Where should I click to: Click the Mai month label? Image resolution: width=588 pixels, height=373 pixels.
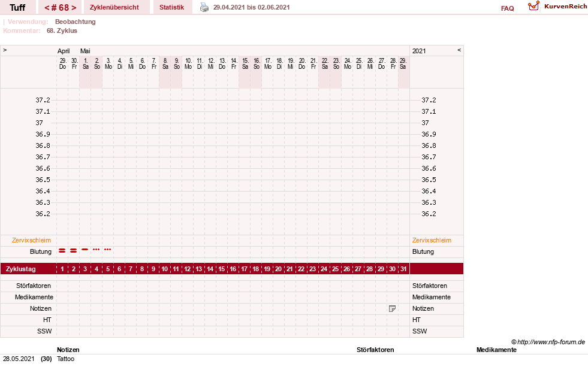point(85,51)
